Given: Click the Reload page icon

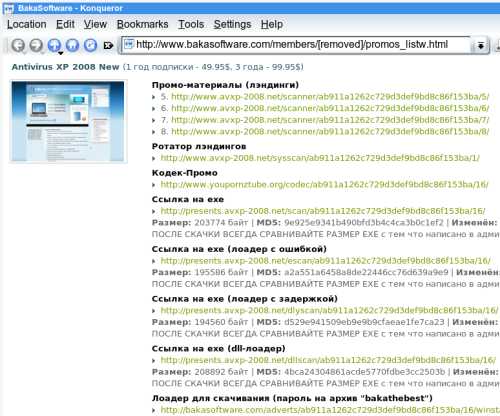Looking at the screenshot, I should pos(90,45).
